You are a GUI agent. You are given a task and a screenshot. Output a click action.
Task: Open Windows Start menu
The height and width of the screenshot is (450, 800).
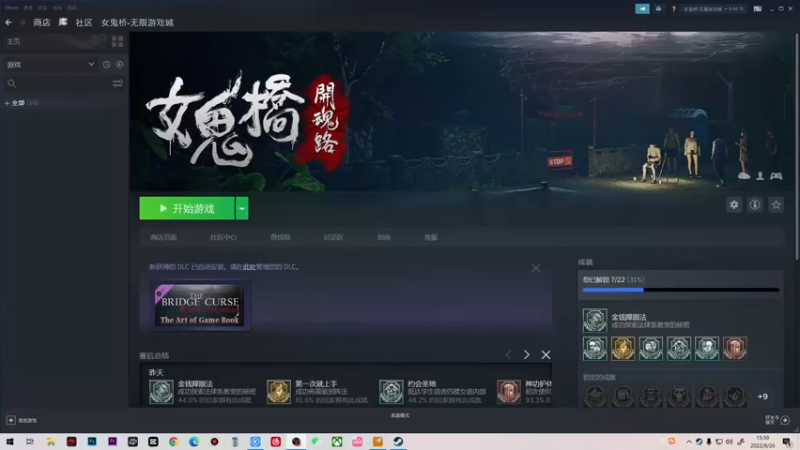[x=10, y=441]
